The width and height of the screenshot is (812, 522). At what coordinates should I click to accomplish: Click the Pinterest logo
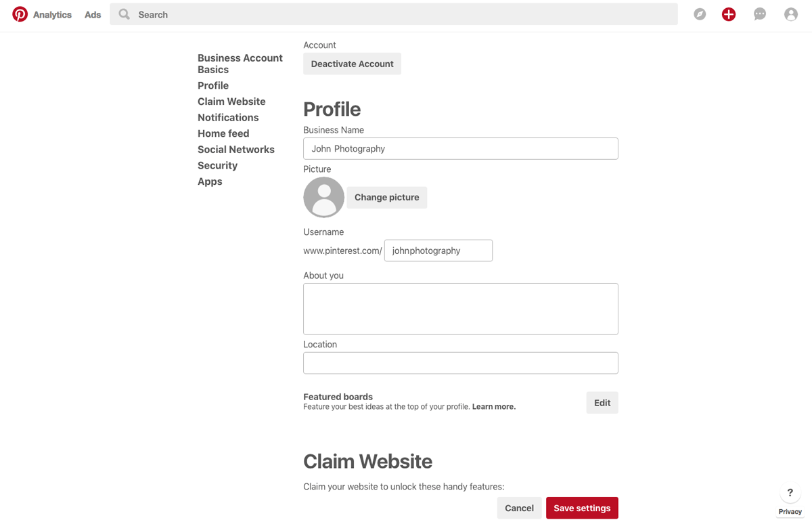pyautogui.click(x=19, y=14)
